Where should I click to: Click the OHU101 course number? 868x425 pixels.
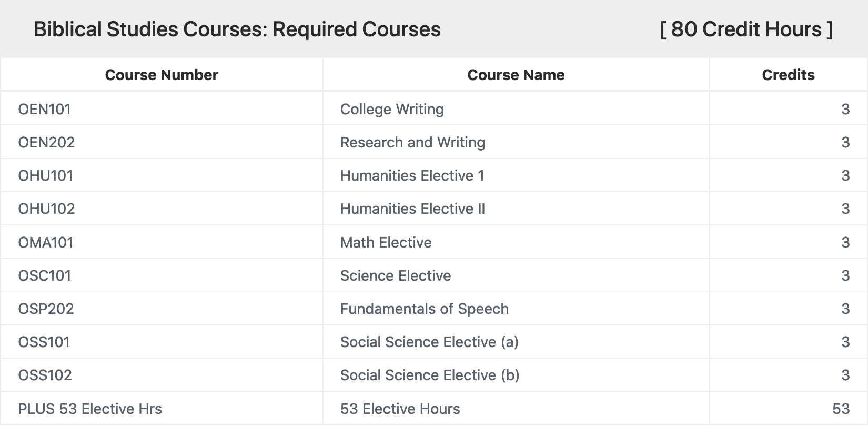click(46, 175)
